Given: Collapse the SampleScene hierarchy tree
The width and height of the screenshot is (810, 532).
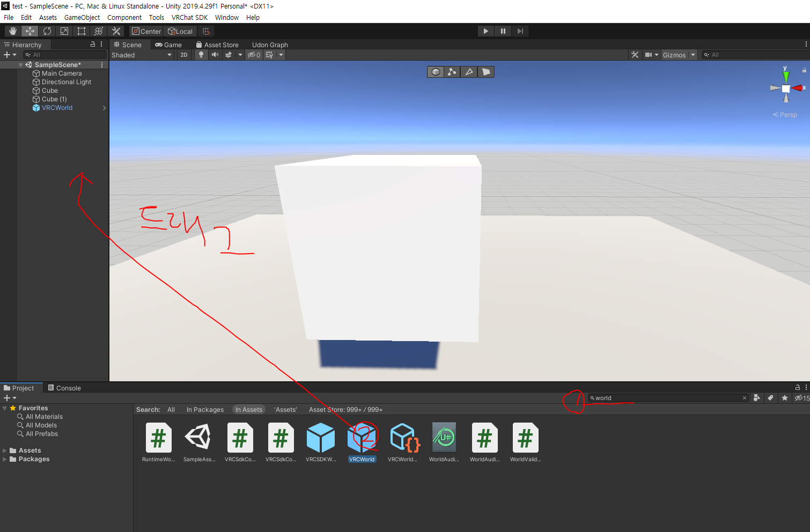Looking at the screenshot, I should tap(20, 65).
